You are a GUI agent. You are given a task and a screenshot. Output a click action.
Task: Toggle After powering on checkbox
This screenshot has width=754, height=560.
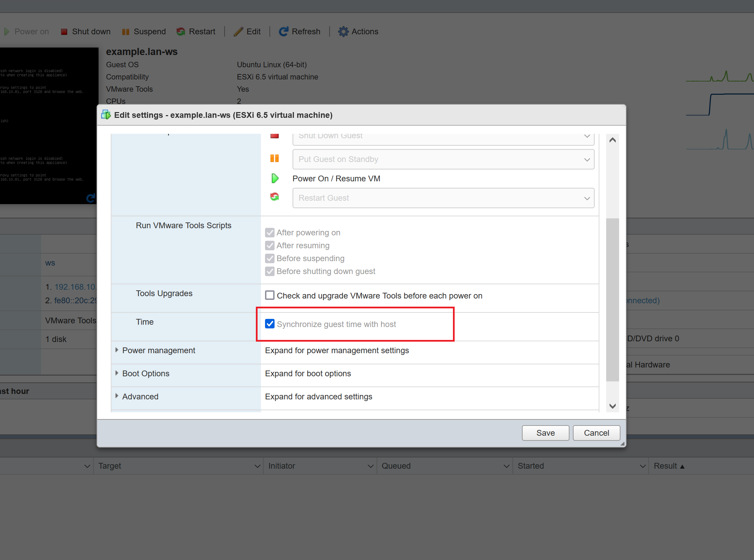click(270, 233)
